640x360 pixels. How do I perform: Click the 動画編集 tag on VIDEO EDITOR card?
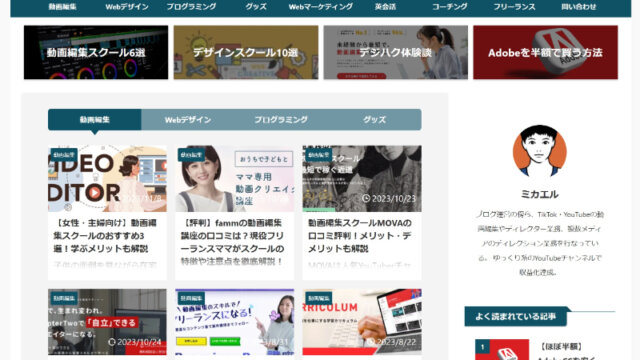click(x=64, y=155)
